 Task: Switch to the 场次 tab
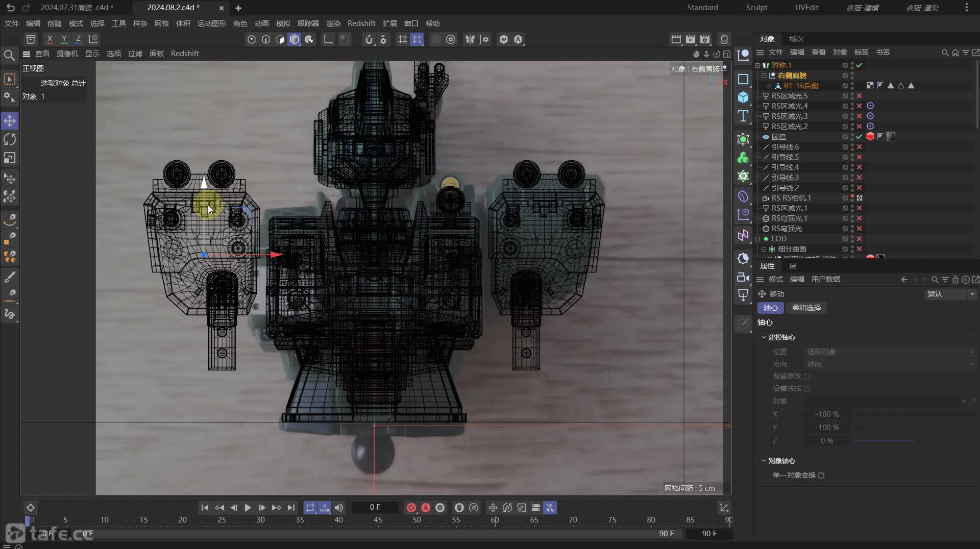click(796, 39)
